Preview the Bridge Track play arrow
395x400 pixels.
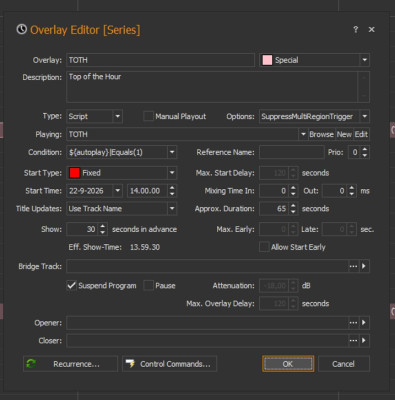pos(364,266)
